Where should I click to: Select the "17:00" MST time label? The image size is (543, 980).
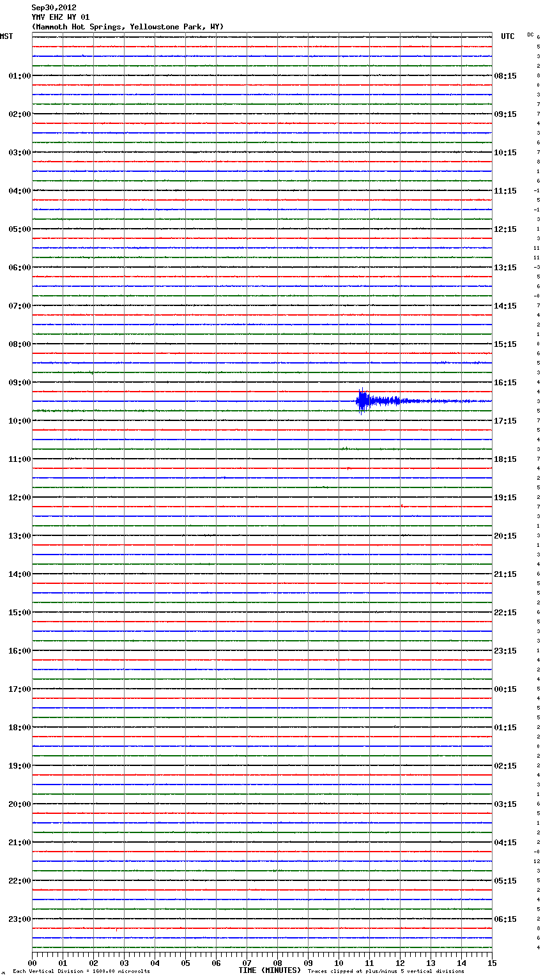point(20,689)
